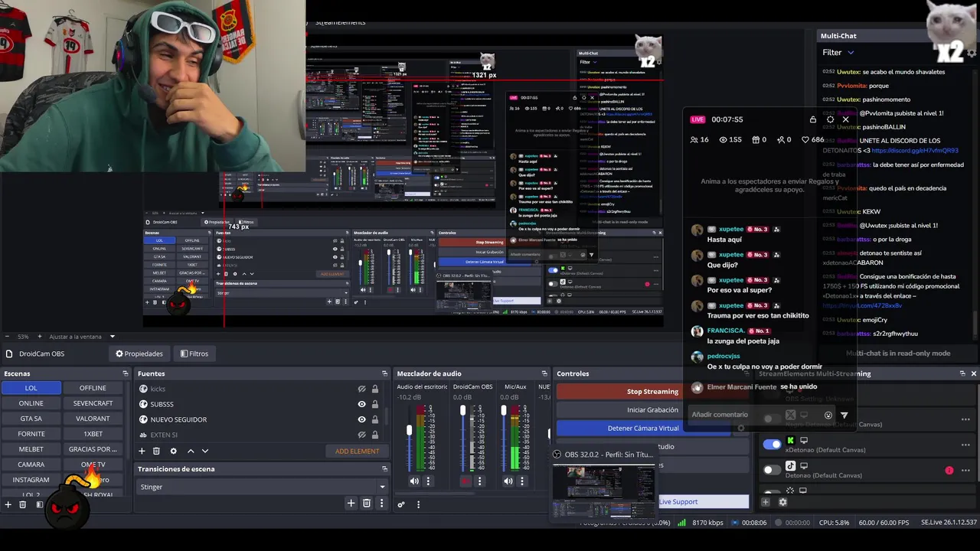
Task: Switch to the OFFLINE scene
Action: pyautogui.click(x=93, y=388)
